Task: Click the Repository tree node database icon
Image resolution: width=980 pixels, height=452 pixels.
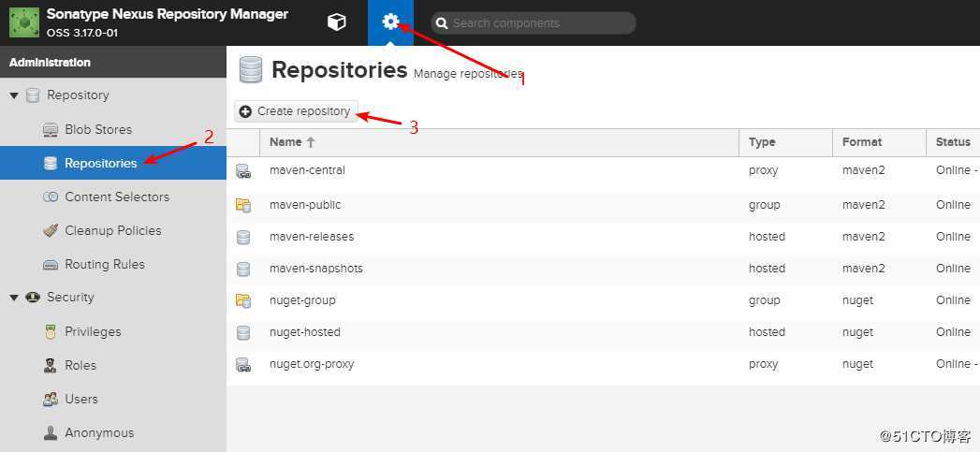Action: pyautogui.click(x=33, y=95)
